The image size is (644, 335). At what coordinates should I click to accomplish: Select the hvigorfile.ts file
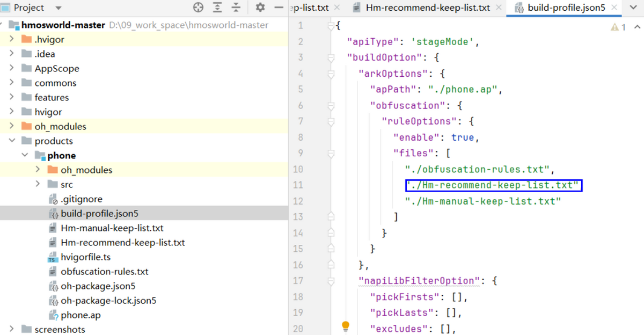pos(85,257)
